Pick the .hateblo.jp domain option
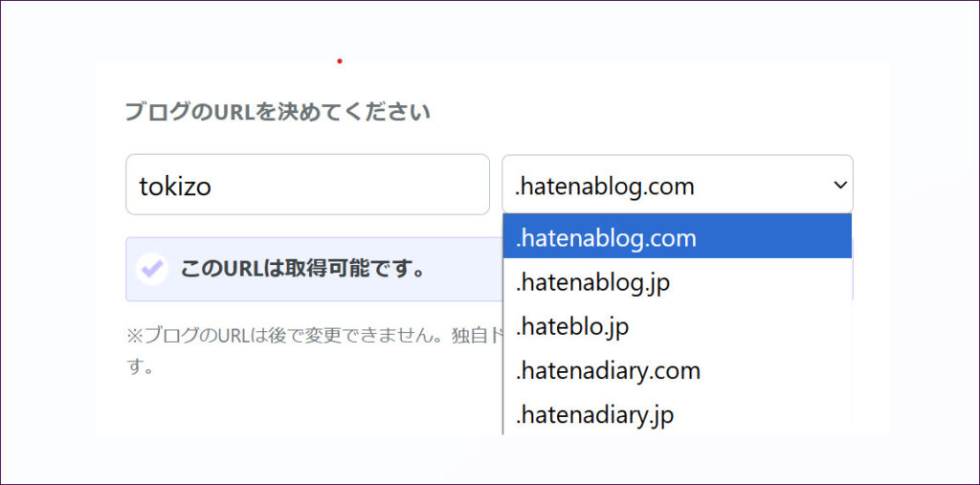Image resolution: width=980 pixels, height=485 pixels. tap(571, 326)
